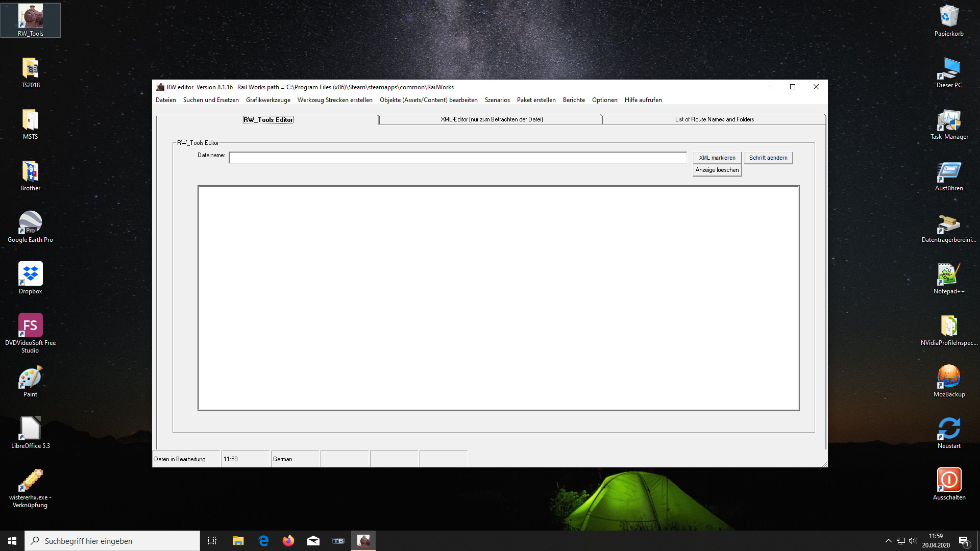This screenshot has height=551, width=980.
Task: Switch to the XML-Editor tab
Action: [491, 119]
